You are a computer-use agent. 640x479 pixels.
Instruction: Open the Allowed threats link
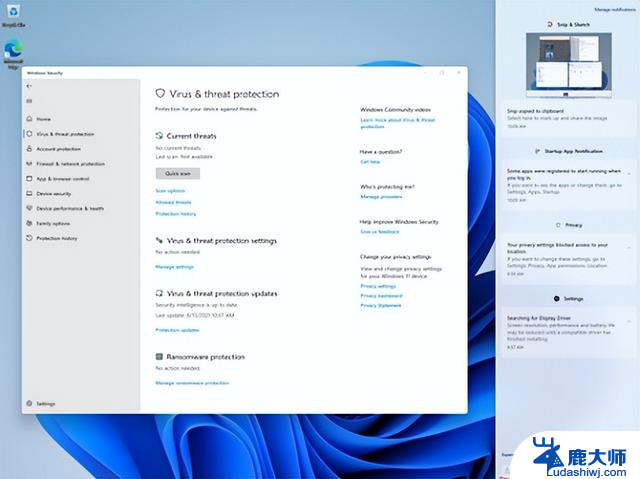point(173,202)
